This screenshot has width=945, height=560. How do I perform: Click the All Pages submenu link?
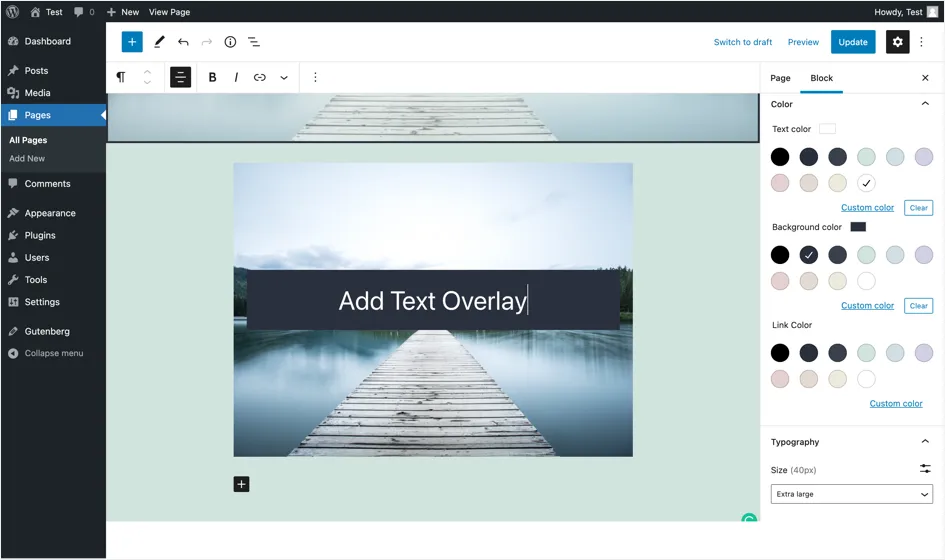point(28,140)
